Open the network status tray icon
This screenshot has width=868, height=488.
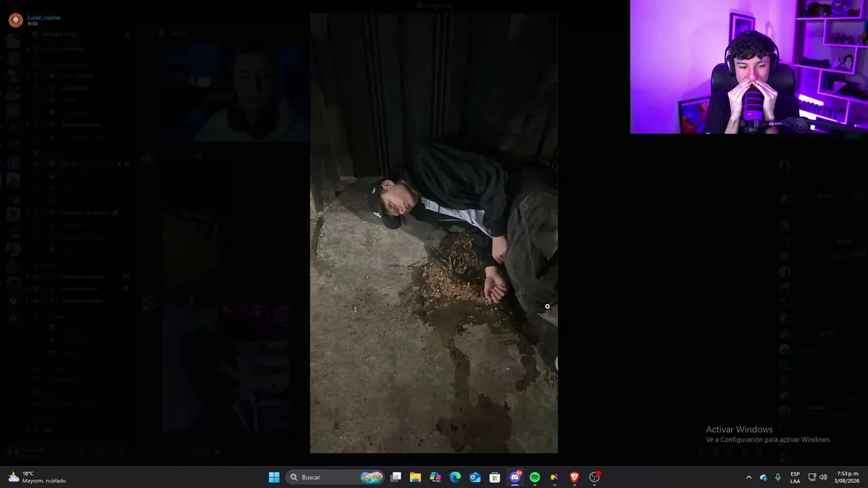[812, 477]
